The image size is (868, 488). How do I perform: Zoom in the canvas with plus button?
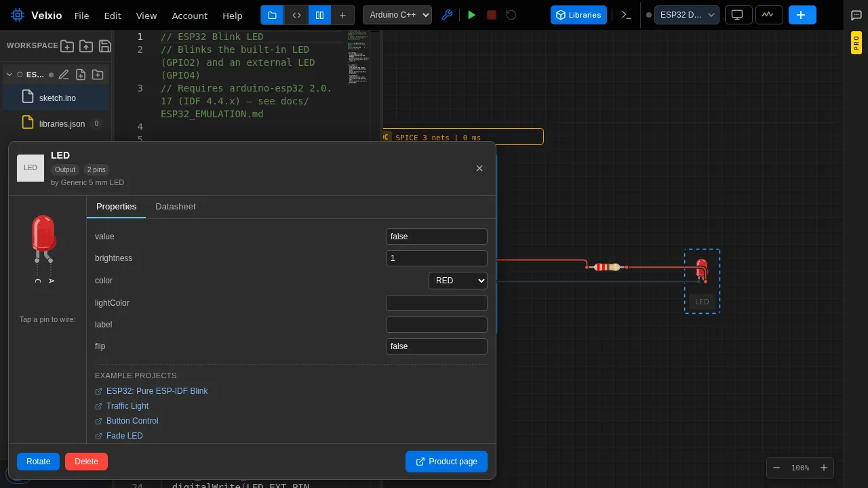click(824, 468)
